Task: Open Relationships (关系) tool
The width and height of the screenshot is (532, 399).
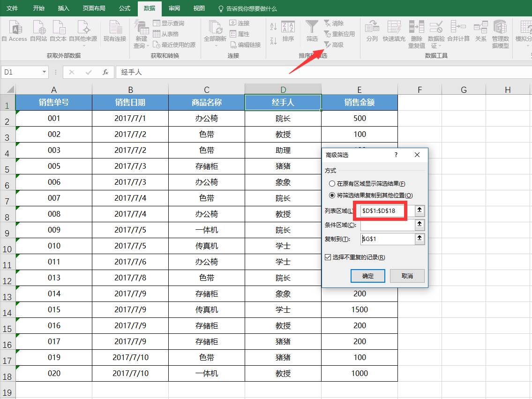Action: point(481,31)
